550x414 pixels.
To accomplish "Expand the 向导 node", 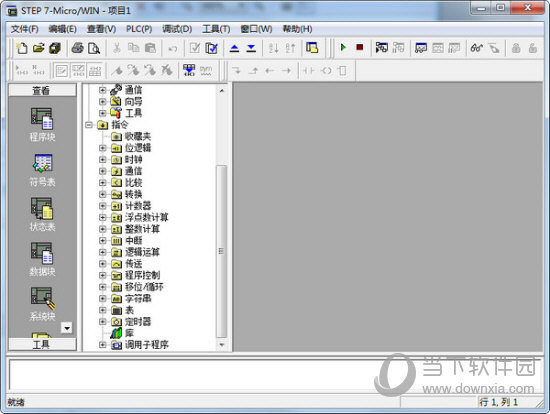I will click(102, 102).
